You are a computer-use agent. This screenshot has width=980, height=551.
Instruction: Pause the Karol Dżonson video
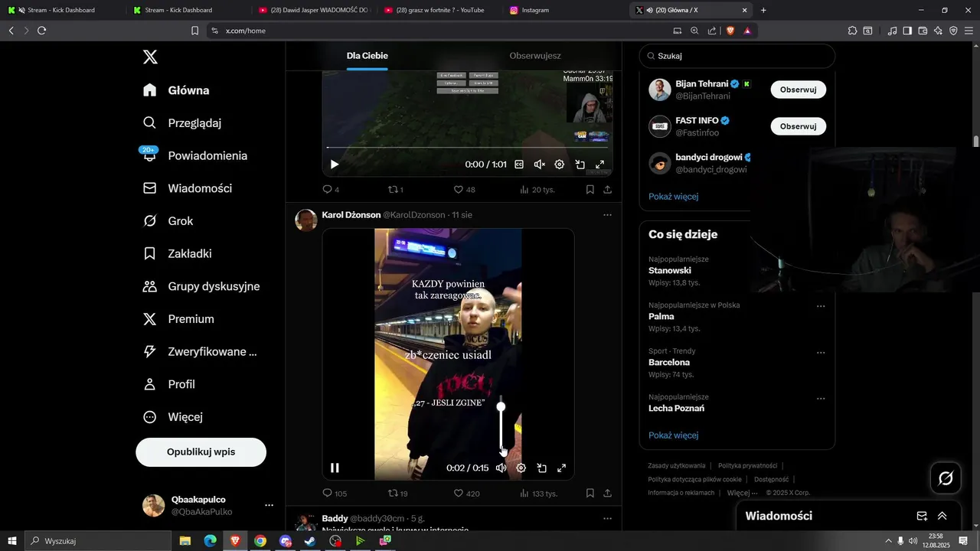[335, 468]
